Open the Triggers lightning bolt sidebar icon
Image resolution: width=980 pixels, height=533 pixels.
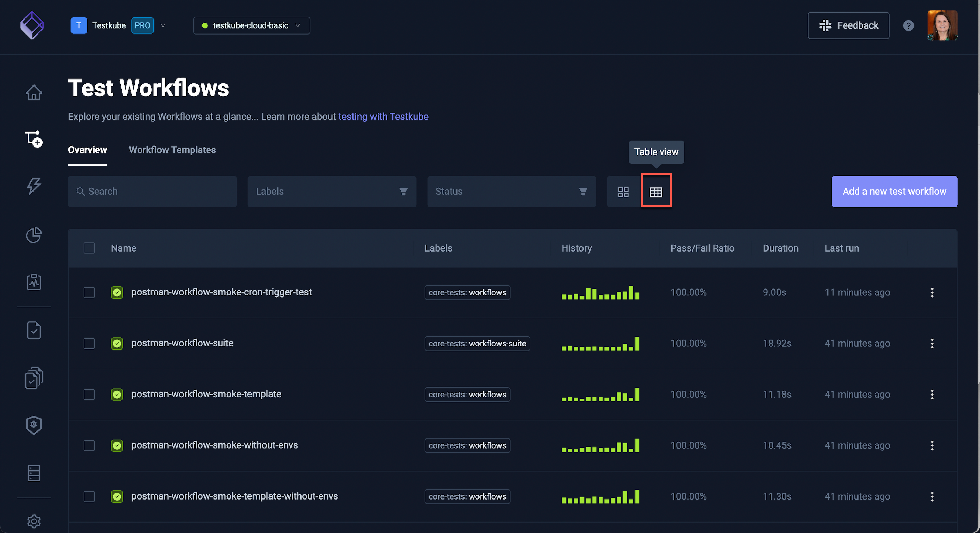[x=34, y=186]
